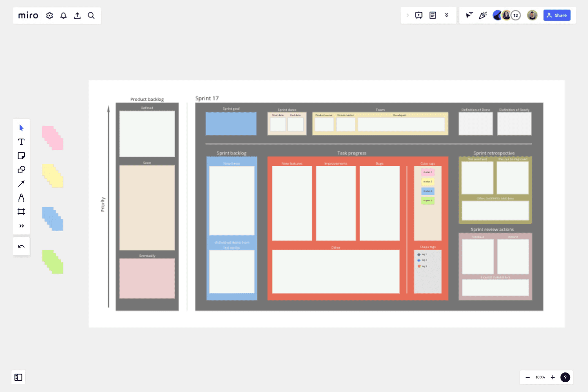Enable reactions with the party popper icon

click(x=483, y=15)
